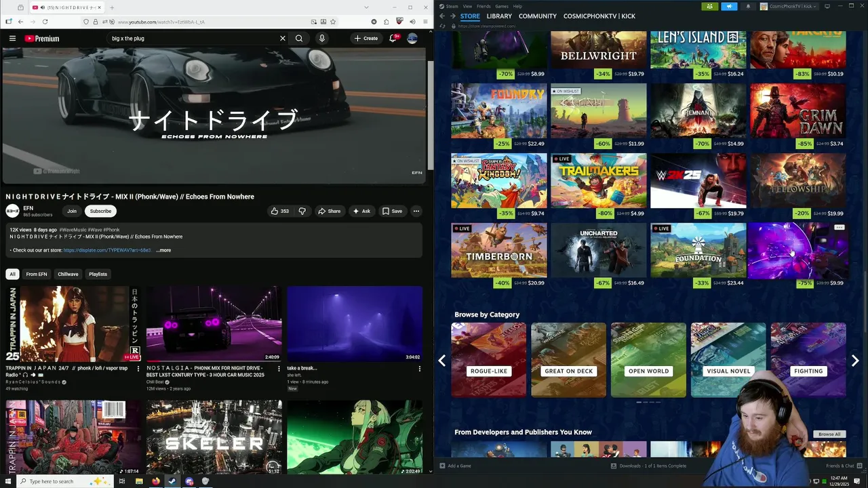Open the Steam menu in the menu bar
The width and height of the screenshot is (868, 488).
452,6
